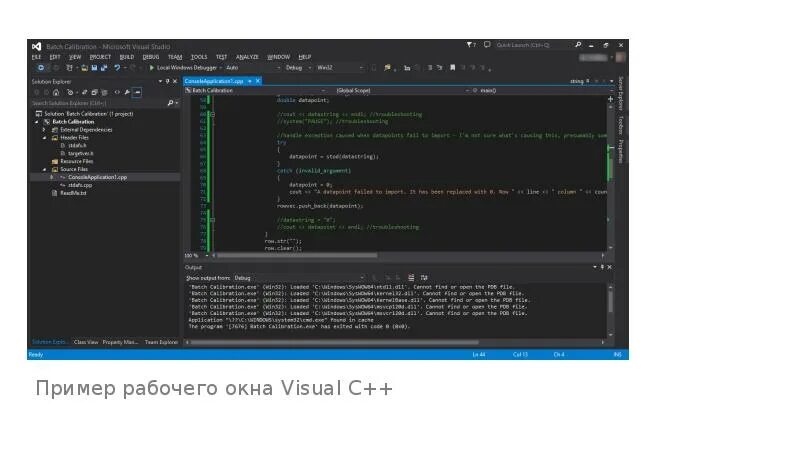Viewport: 800px width, 450px height.
Task: Open the EDIT menu
Action: (x=55, y=57)
